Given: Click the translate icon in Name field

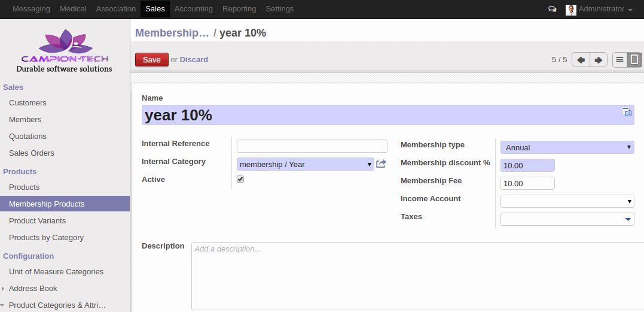Looking at the screenshot, I should (x=627, y=111).
